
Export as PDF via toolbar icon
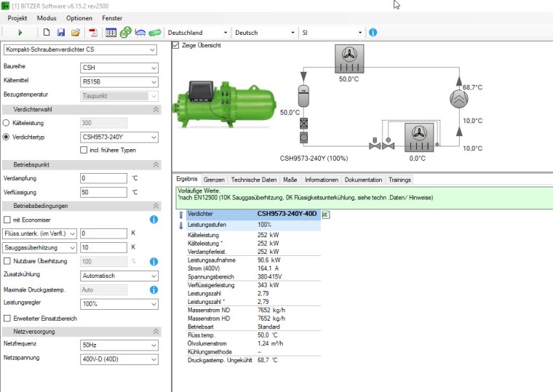[x=93, y=33]
